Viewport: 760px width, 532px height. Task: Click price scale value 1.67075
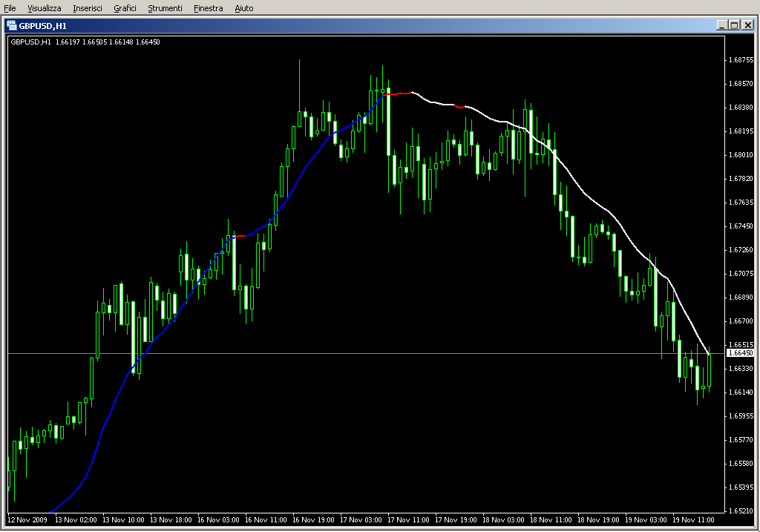point(741,274)
